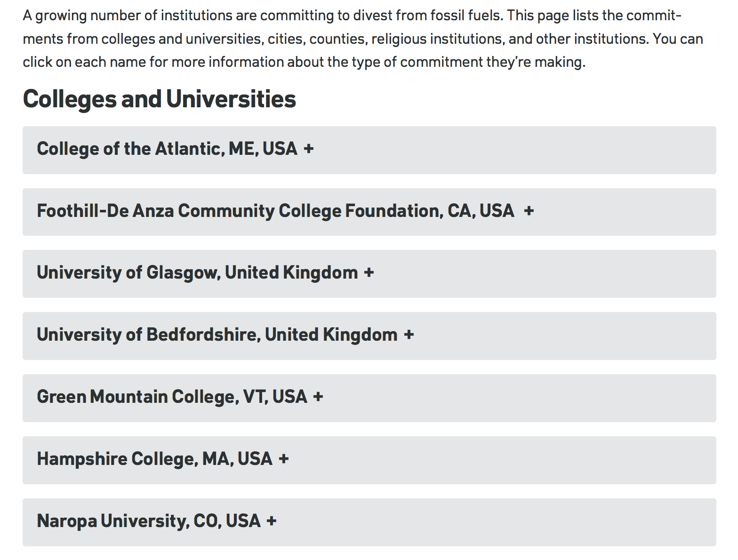
Task: Click the plus icon beside College of the Atlantic
Action: click(309, 149)
